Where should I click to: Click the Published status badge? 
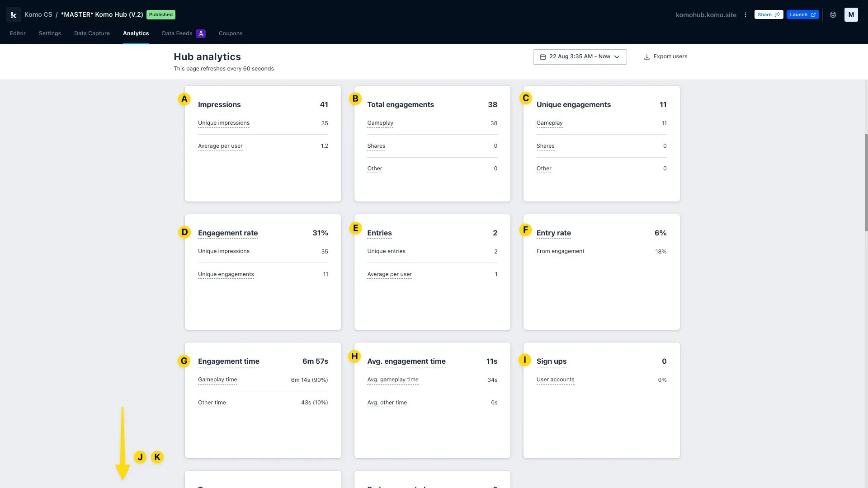pyautogui.click(x=161, y=14)
